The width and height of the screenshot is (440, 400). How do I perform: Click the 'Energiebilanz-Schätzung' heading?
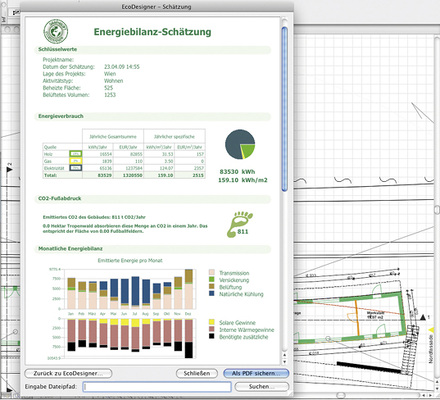[152, 32]
